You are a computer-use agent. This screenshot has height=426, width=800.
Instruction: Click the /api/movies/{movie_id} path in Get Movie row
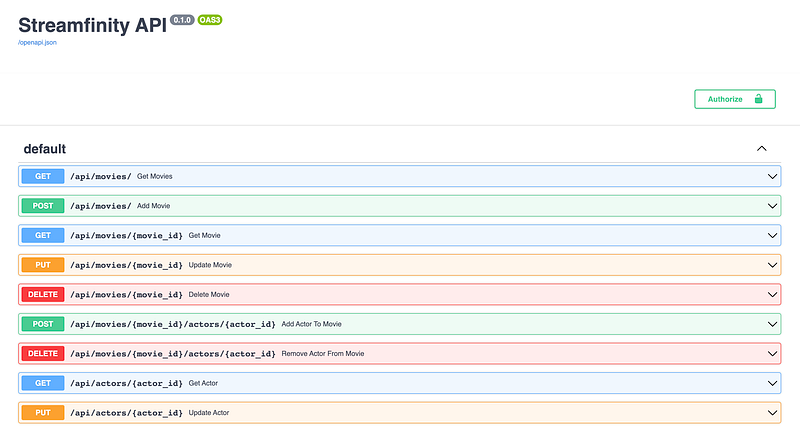point(126,236)
